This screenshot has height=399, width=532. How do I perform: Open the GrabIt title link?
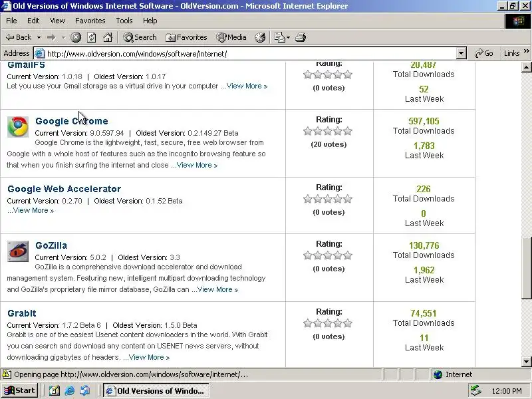(22, 313)
